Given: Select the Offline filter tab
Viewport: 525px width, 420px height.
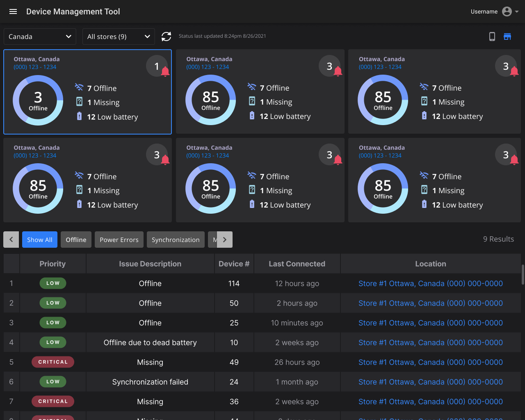Looking at the screenshot, I should [x=76, y=240].
